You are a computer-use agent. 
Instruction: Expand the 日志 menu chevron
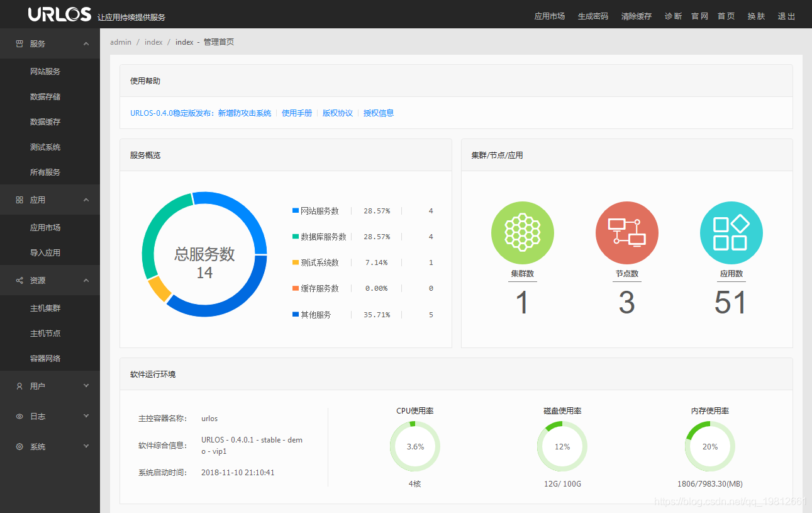[86, 416]
